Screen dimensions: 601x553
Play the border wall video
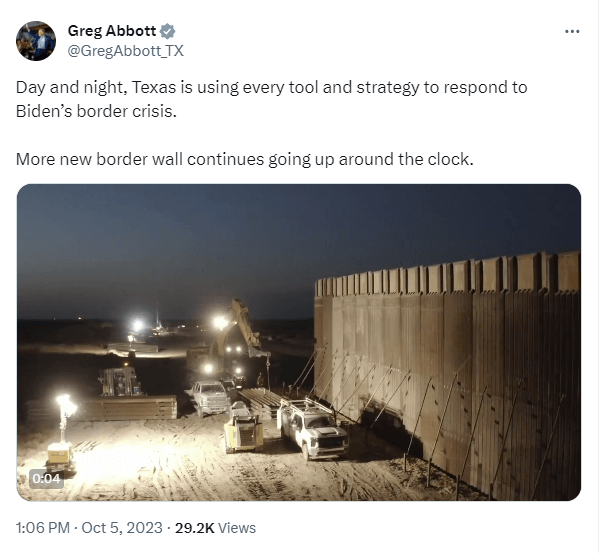(x=299, y=342)
